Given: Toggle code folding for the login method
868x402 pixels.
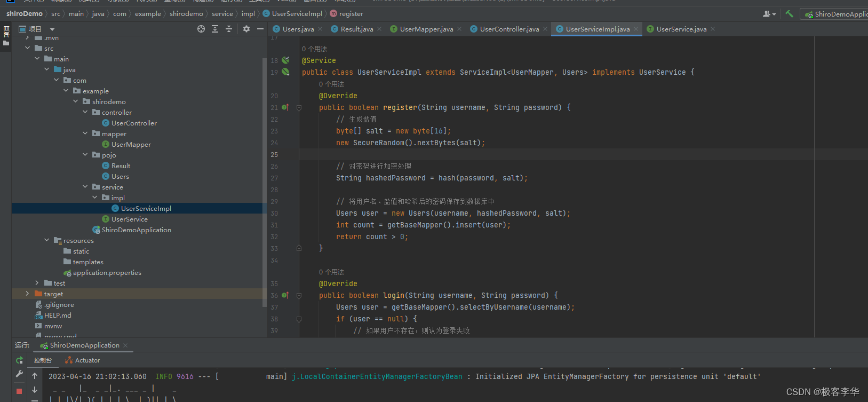Looking at the screenshot, I should click(299, 295).
